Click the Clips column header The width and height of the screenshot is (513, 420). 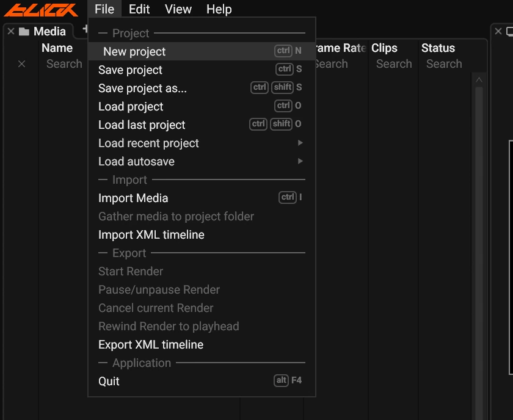[384, 48]
